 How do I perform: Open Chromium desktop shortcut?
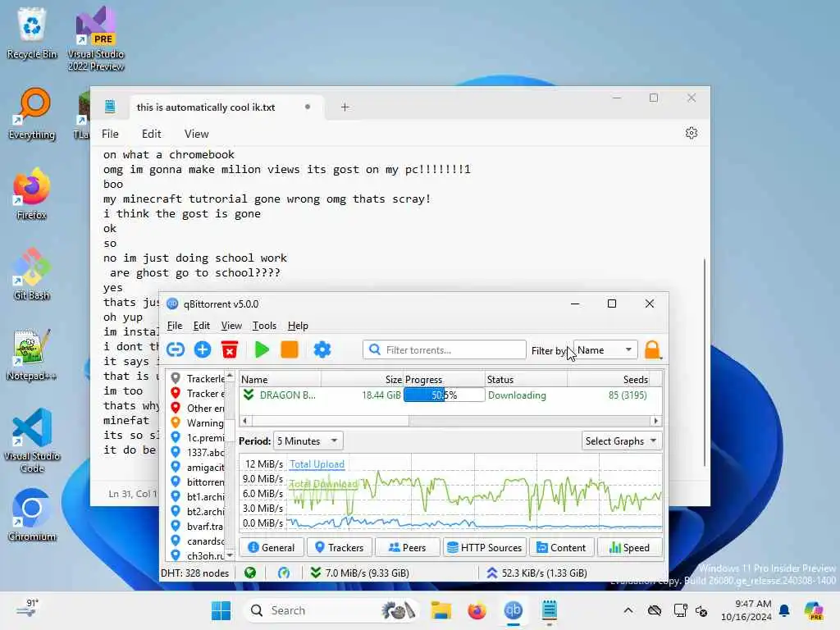click(x=32, y=515)
